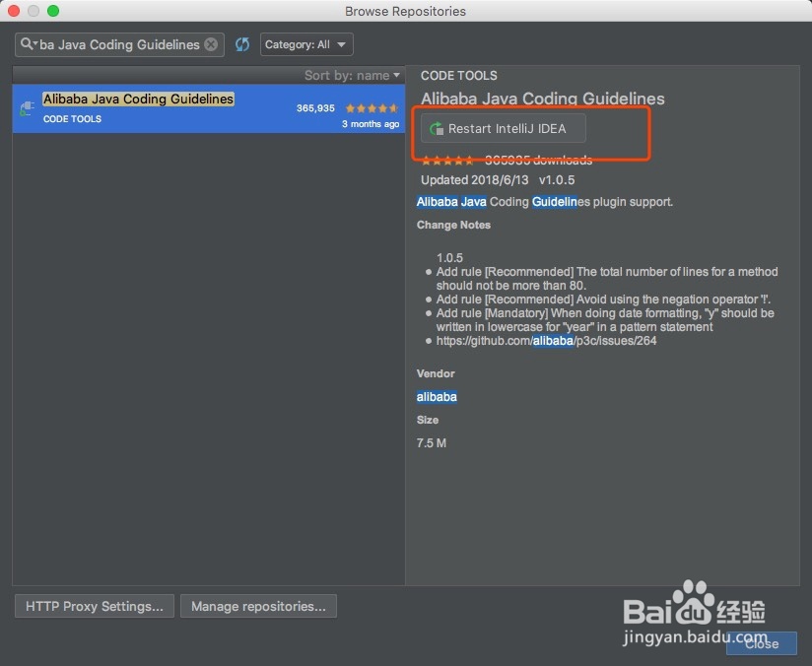The height and width of the screenshot is (666, 812).
Task: Focus the plugin search input field
Action: pos(119,44)
